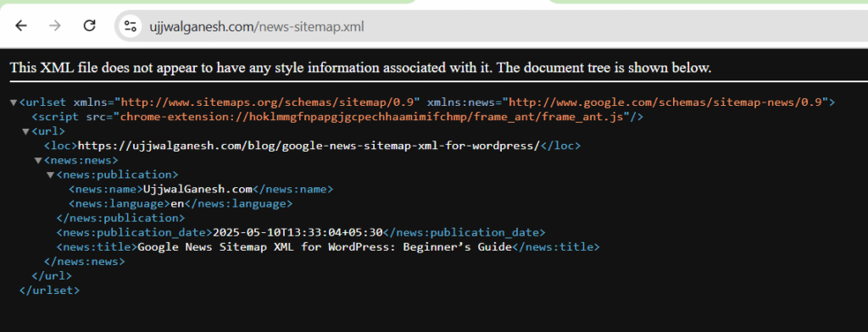
Task: Collapse the news:news element node
Action: pos(37,160)
